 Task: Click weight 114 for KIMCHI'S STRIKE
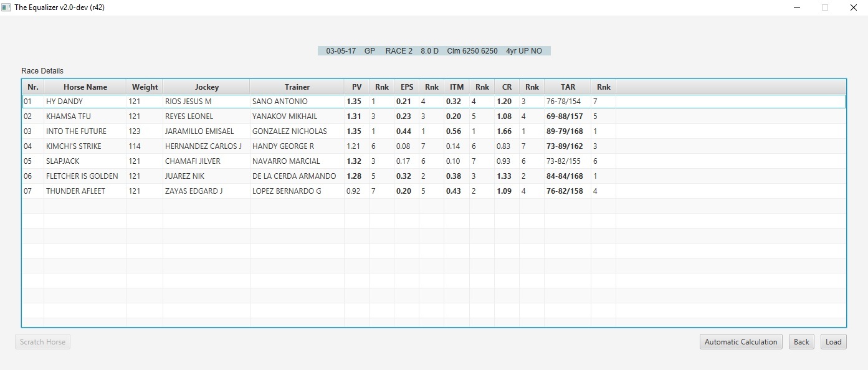pos(135,146)
